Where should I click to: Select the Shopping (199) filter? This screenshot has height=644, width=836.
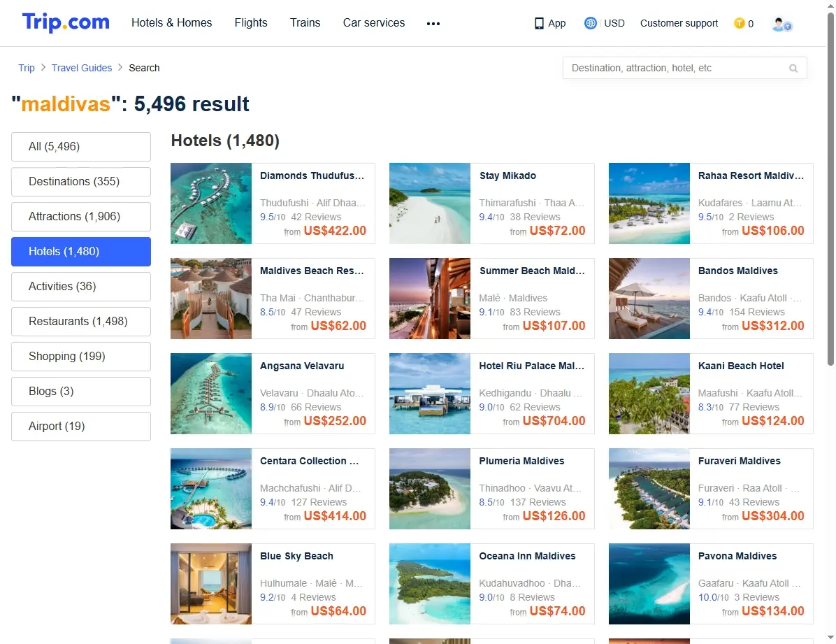[81, 357]
